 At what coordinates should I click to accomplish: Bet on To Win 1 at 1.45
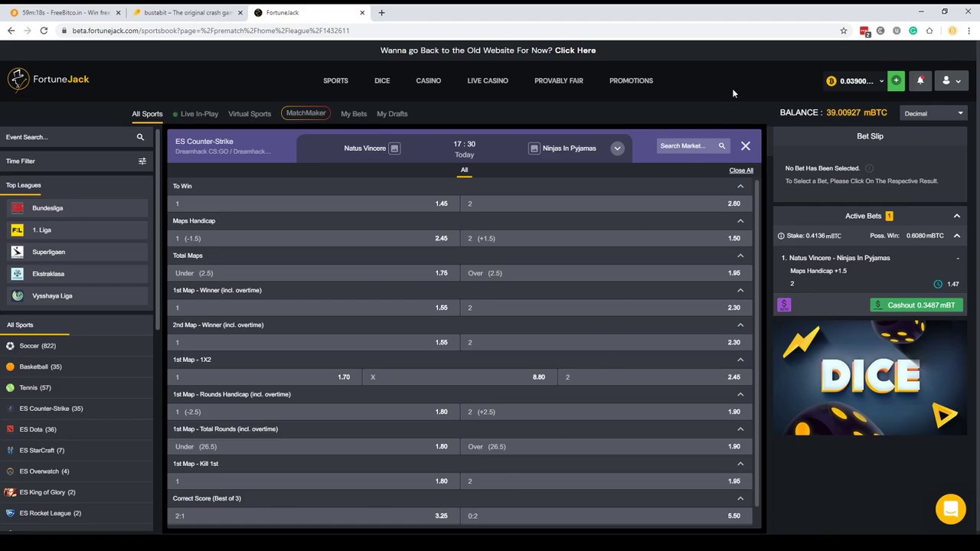313,204
